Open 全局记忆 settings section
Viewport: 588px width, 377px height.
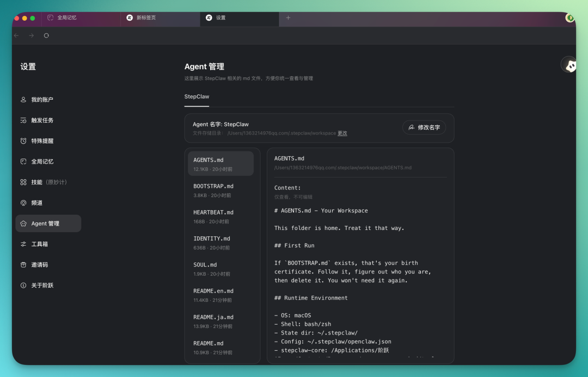click(48, 162)
